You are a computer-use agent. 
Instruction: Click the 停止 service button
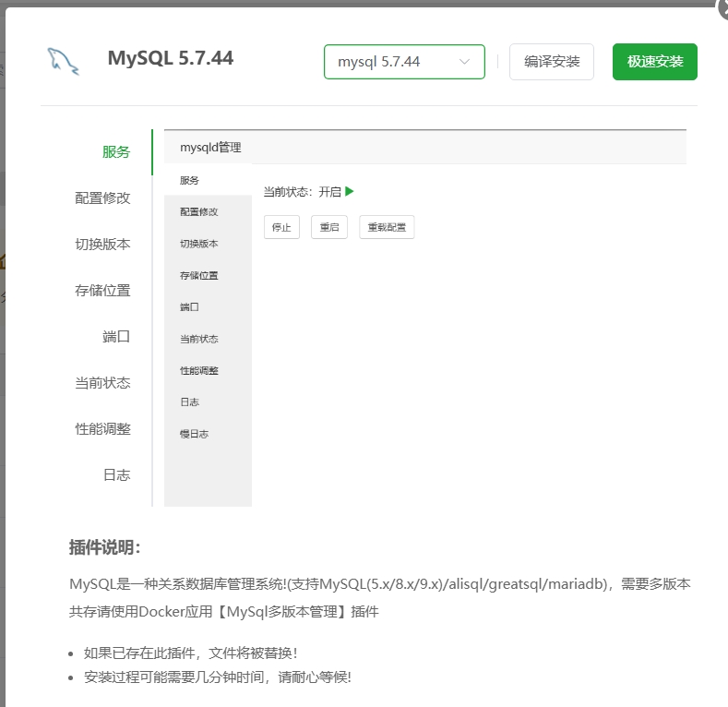281,227
